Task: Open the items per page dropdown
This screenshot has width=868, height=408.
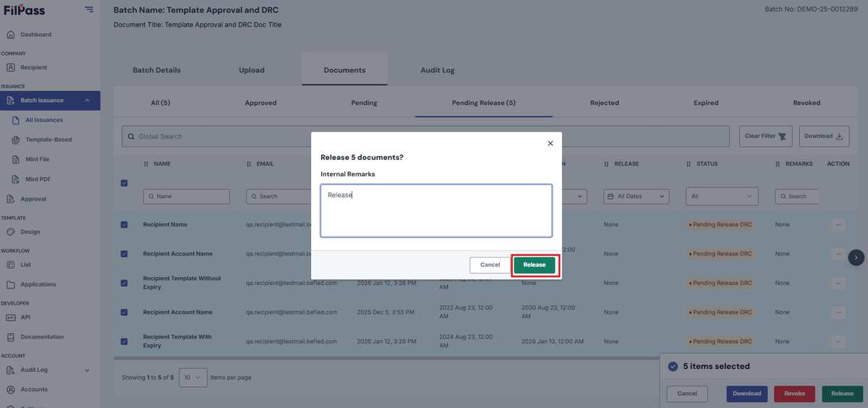Action: [193, 378]
